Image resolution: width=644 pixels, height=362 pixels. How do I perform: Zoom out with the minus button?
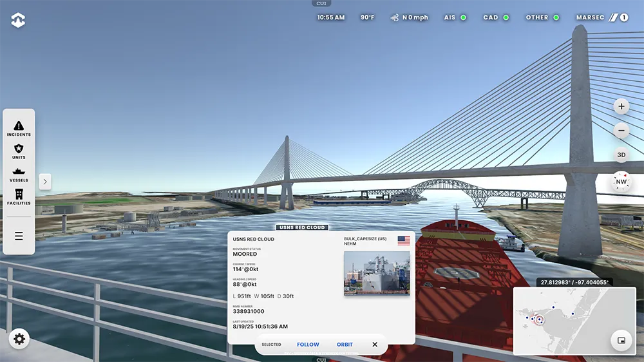pos(621,131)
